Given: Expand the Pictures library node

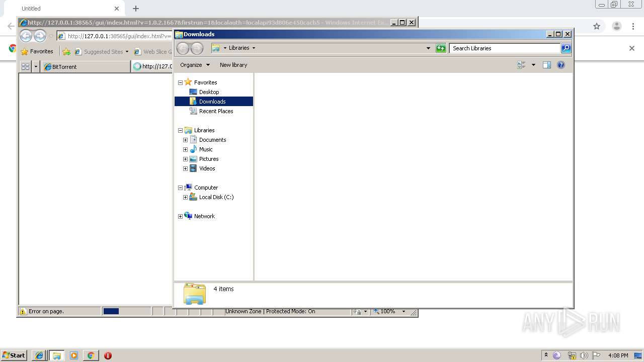Looking at the screenshot, I should pyautogui.click(x=185, y=159).
